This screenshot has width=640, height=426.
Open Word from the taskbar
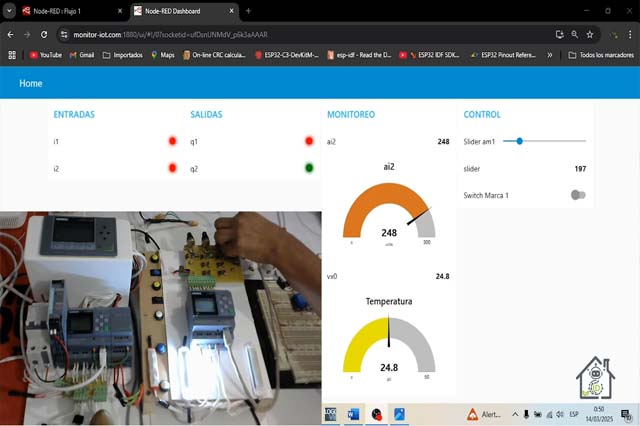[x=353, y=414]
